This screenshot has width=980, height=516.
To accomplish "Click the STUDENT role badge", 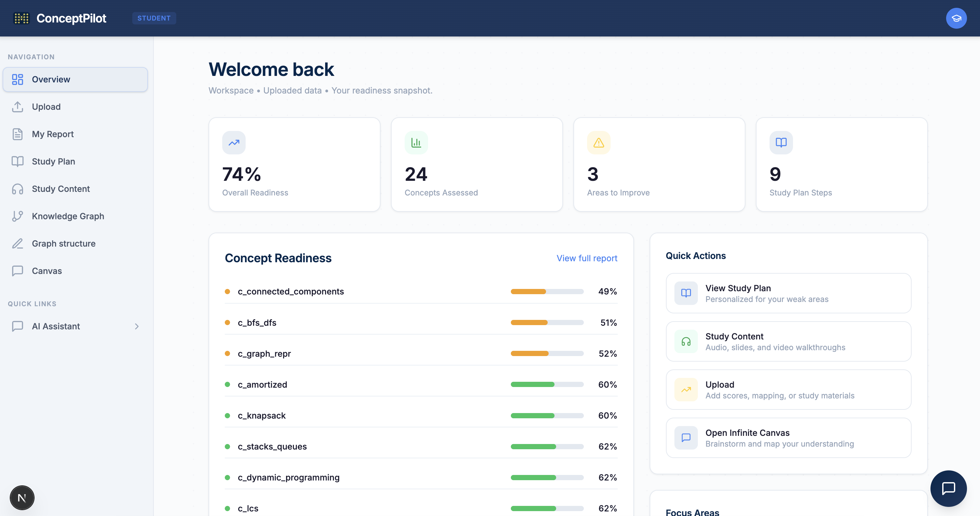I will tap(154, 18).
